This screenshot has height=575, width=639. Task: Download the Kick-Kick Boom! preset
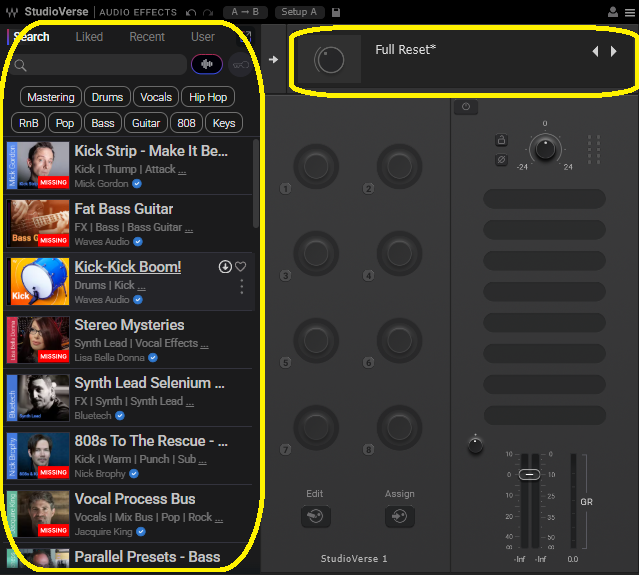[x=225, y=267]
